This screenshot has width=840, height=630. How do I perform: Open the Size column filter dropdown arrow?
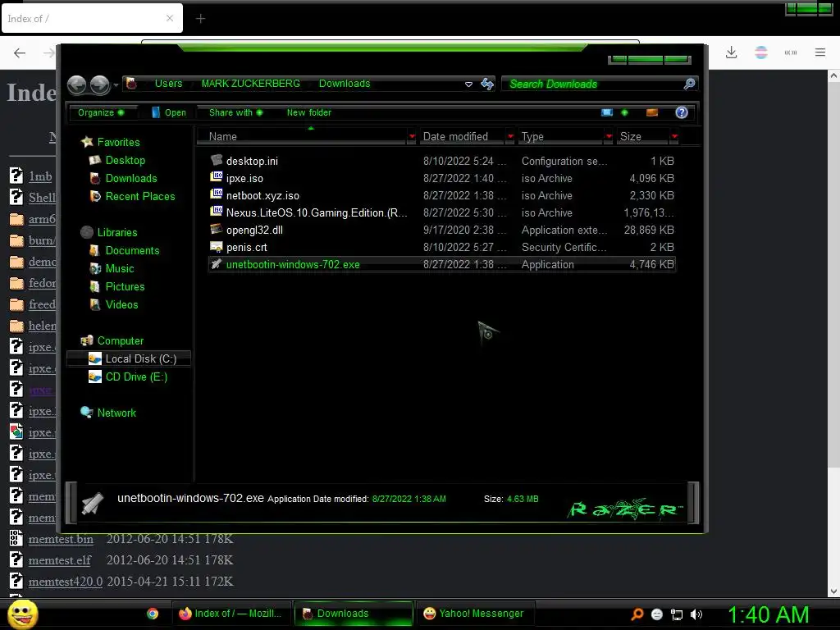(x=674, y=137)
